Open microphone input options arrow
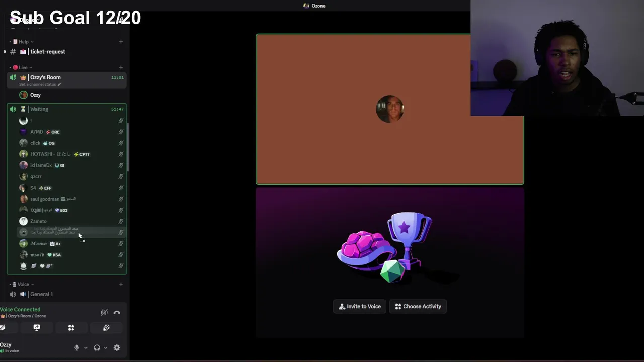 (86, 347)
